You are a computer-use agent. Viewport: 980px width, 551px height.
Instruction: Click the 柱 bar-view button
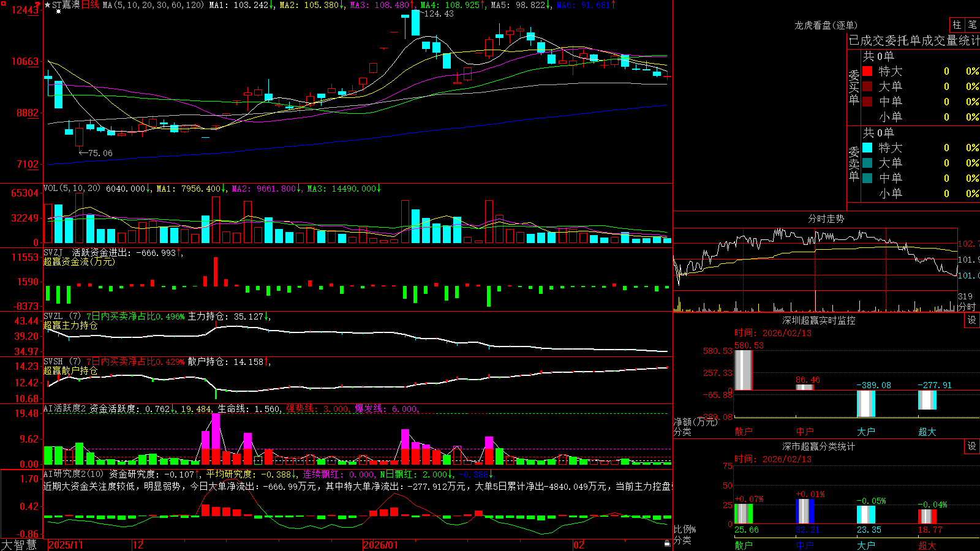click(x=957, y=25)
